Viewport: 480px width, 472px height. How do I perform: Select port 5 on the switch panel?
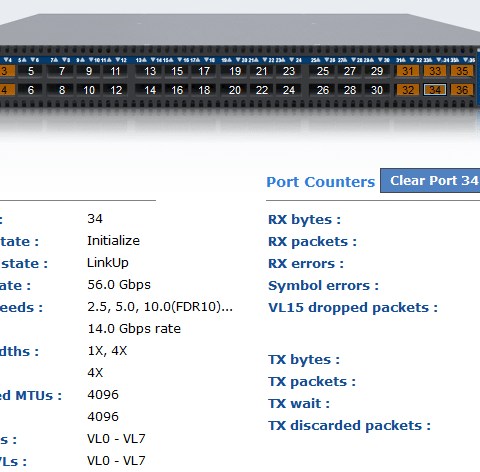pyautogui.click(x=31, y=71)
